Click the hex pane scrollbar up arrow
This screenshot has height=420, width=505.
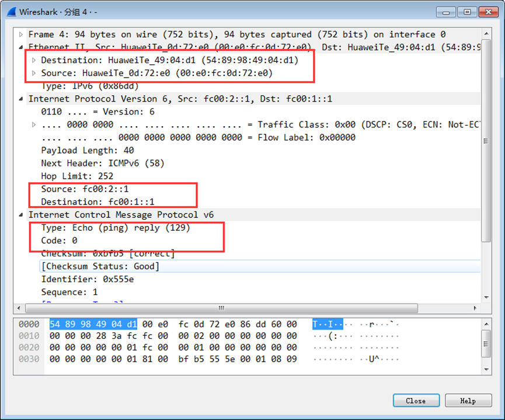(486, 324)
